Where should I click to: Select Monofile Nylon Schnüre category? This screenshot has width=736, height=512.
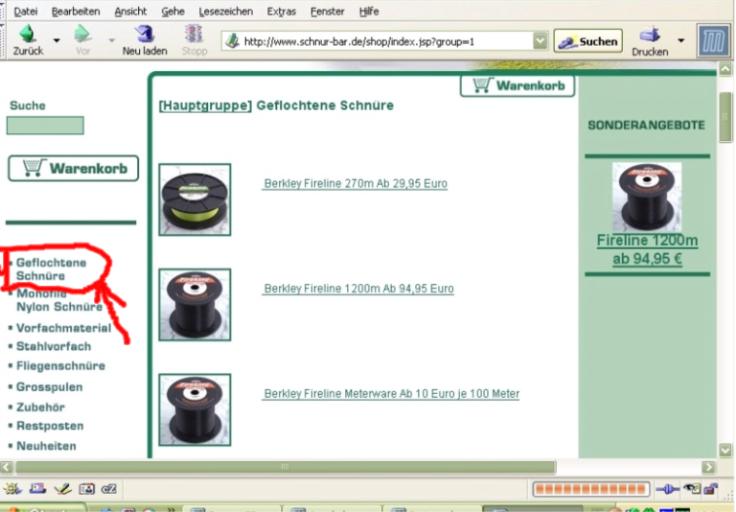click(59, 300)
